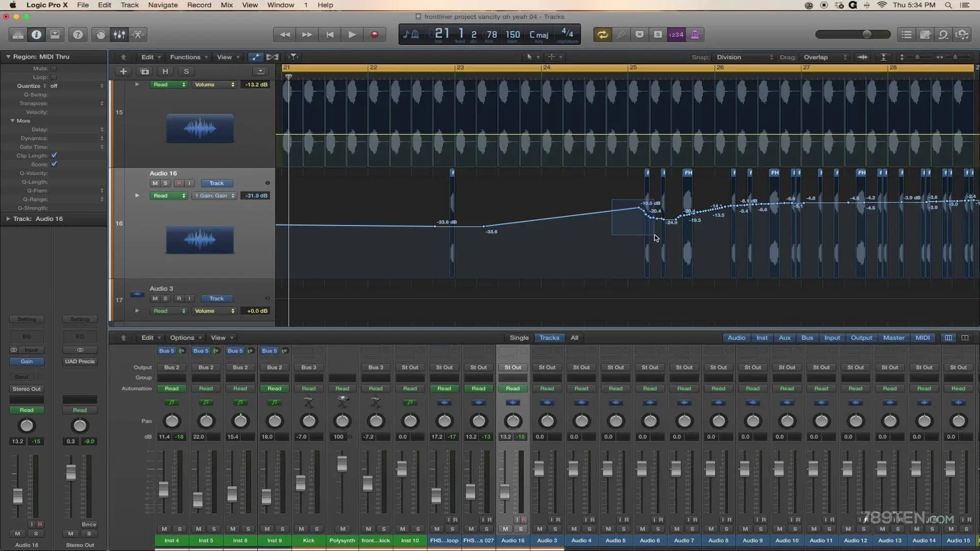The width and height of the screenshot is (980, 551).
Task: Expand the Track: Audio 16 inspector section
Action: point(8,218)
